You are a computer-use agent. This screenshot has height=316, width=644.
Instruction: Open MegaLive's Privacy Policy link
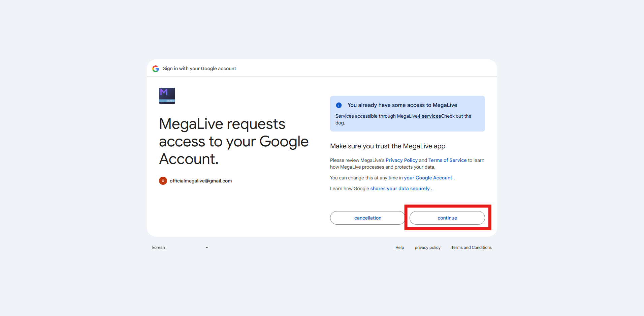coord(401,160)
